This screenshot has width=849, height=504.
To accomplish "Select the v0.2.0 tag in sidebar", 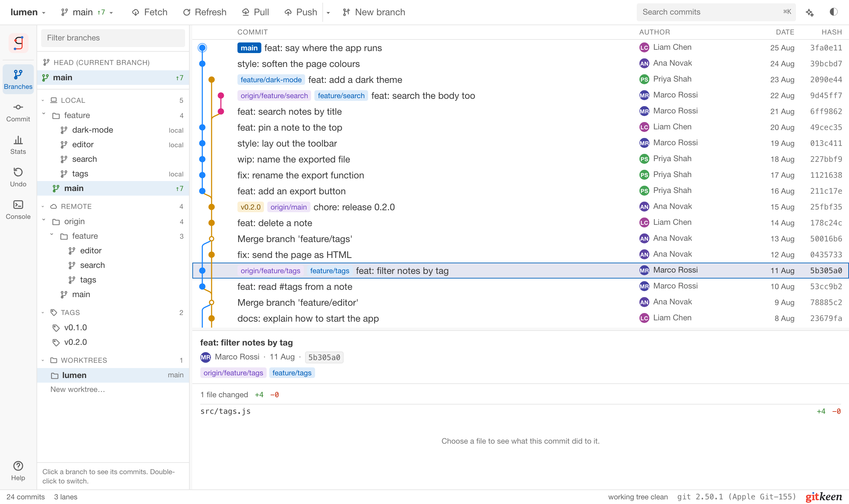I will (113, 342).
